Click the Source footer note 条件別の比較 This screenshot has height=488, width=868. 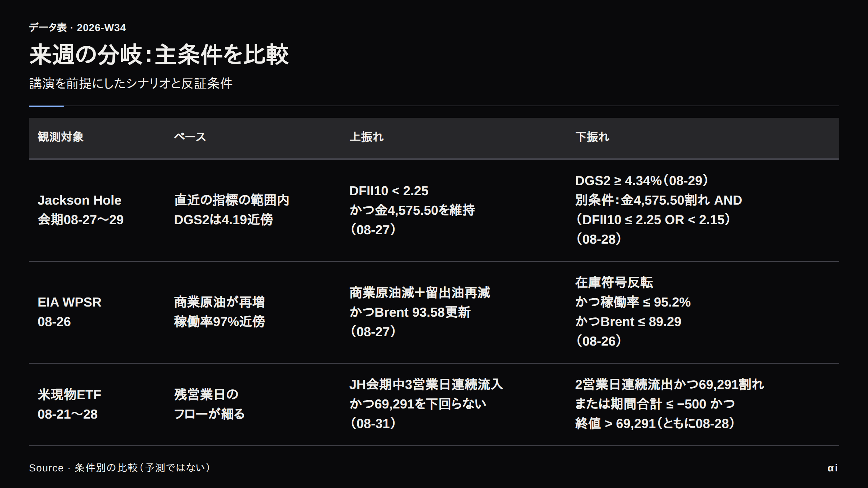(119, 468)
